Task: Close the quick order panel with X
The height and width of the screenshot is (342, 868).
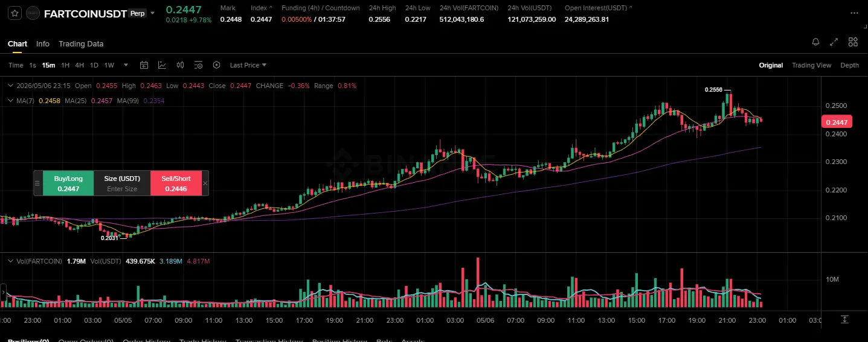Action: coord(205,183)
